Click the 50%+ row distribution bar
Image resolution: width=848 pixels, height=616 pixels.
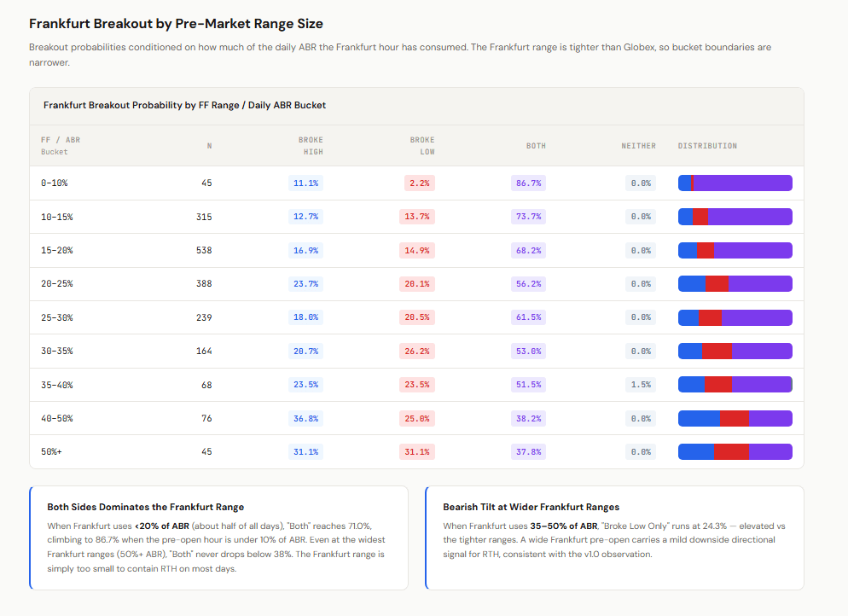point(735,451)
